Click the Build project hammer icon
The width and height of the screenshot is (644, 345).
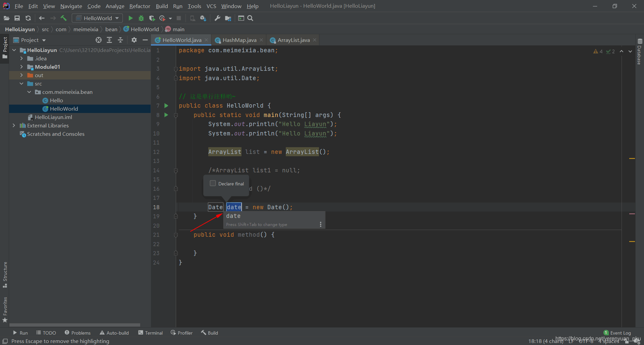64,18
